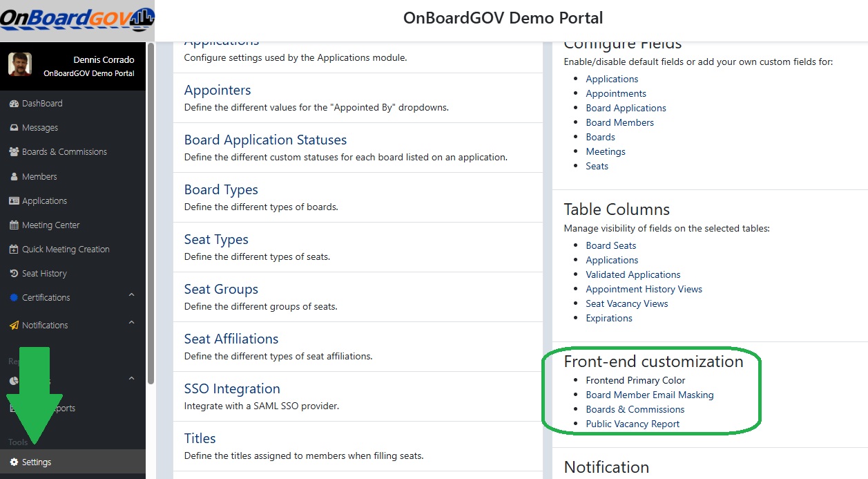Click the DashBoard icon in sidebar
The width and height of the screenshot is (868, 479).
pos(14,104)
